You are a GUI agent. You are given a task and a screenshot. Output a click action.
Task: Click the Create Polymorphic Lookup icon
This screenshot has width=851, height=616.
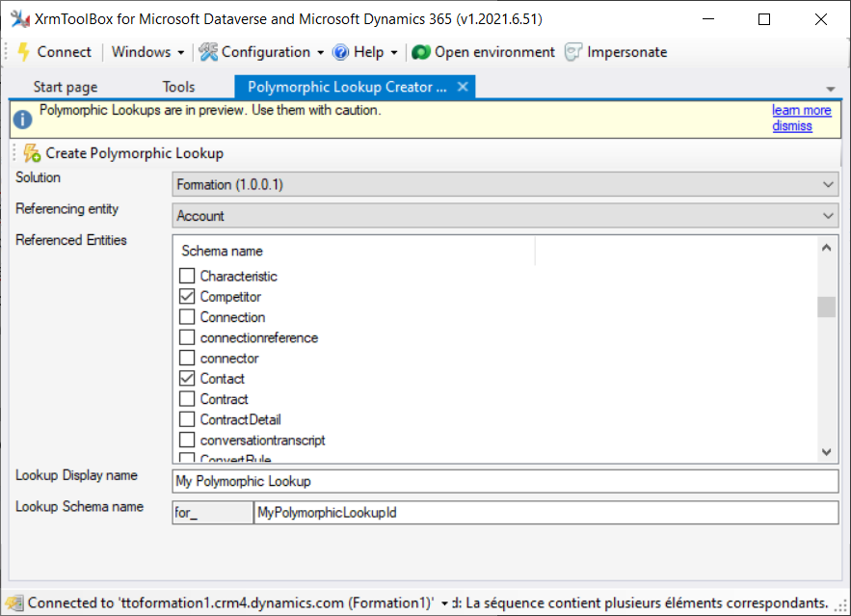tap(32, 153)
